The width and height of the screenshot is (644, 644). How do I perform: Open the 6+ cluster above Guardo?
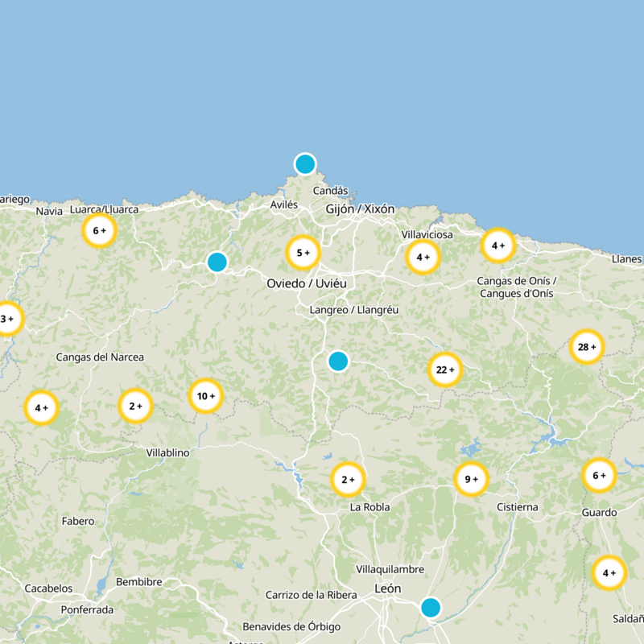click(x=599, y=475)
